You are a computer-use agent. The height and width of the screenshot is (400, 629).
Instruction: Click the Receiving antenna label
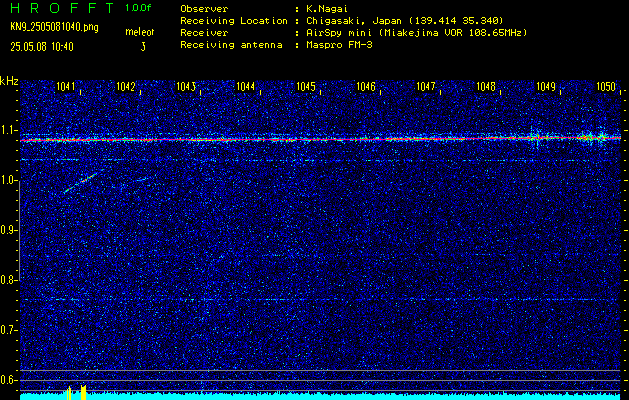[x=231, y=45]
